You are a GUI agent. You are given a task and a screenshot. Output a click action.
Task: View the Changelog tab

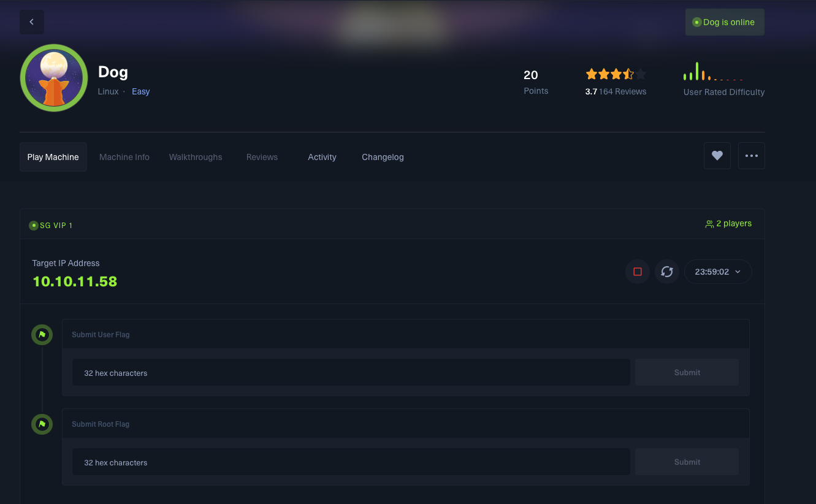[x=383, y=157]
